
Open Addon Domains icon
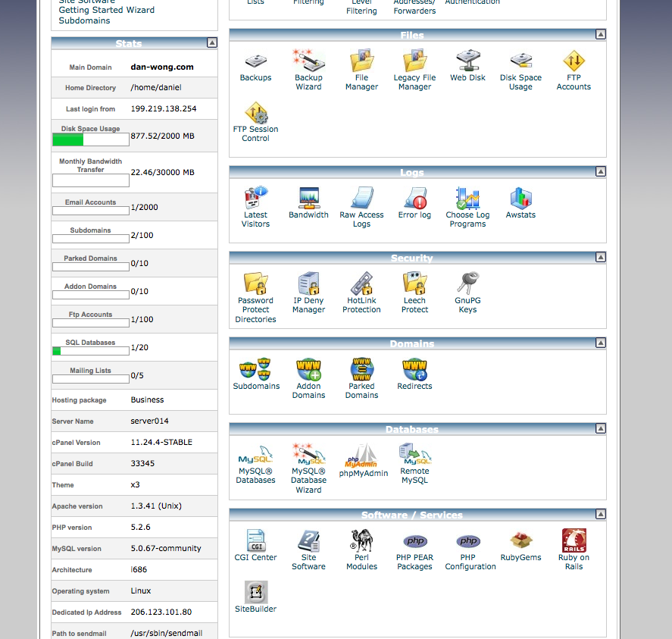308,370
